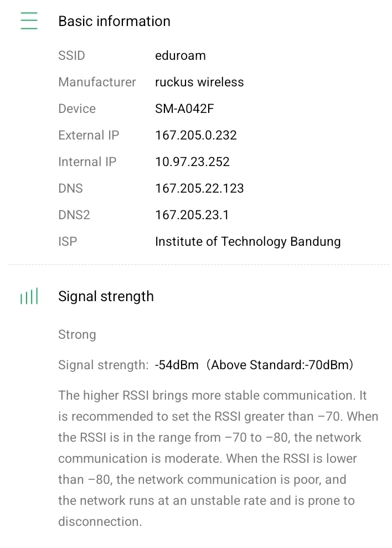This screenshot has width=392, height=548.
Task: Click the RSSI explanation paragraph
Action: pos(218,458)
